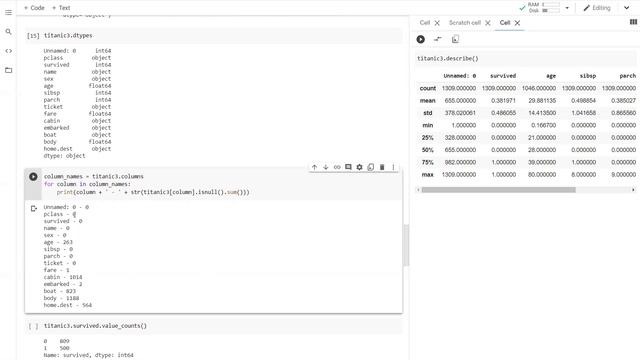Expand the runtime connection dropdown arrow

coord(567,8)
